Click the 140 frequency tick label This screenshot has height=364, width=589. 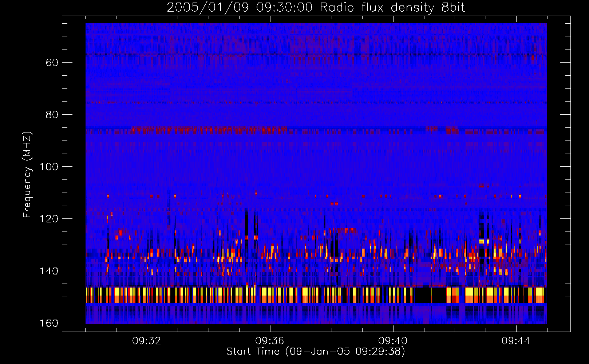[x=49, y=271]
